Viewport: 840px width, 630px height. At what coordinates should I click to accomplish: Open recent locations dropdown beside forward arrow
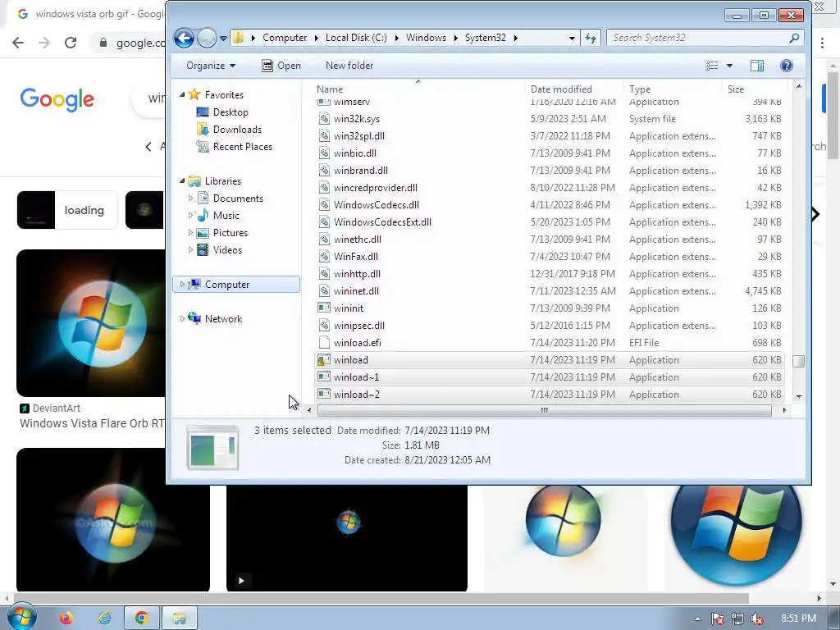(x=223, y=39)
